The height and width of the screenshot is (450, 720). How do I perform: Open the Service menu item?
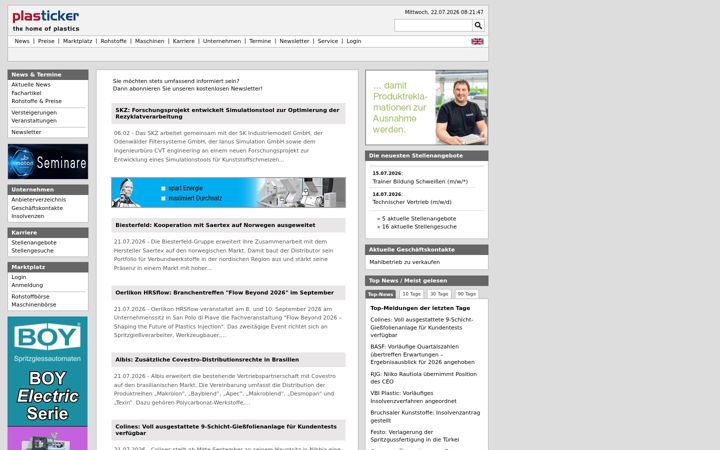[327, 41]
